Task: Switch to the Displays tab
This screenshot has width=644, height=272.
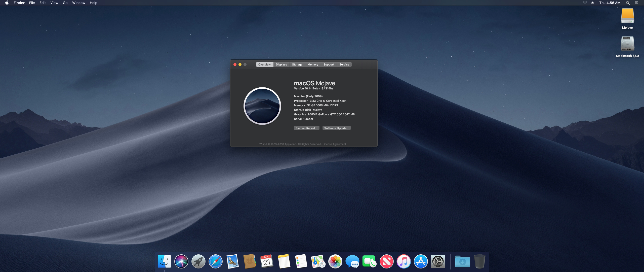Action: click(x=281, y=64)
